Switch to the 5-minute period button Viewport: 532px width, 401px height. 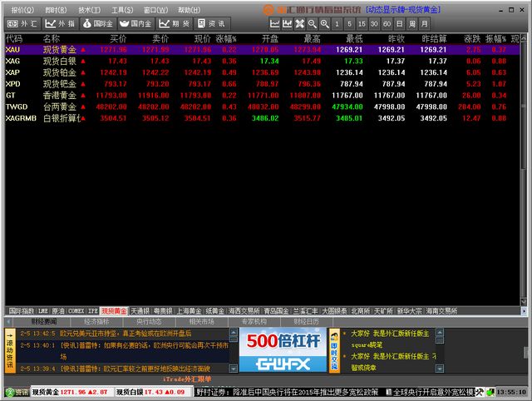349,24
